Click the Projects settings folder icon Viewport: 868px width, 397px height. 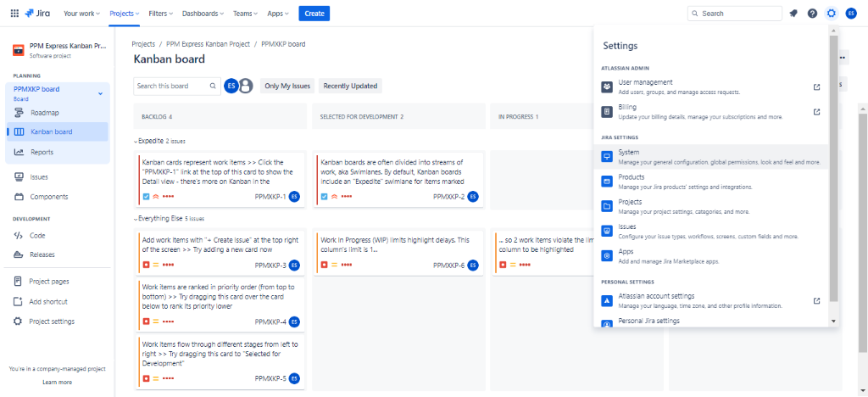click(x=607, y=206)
